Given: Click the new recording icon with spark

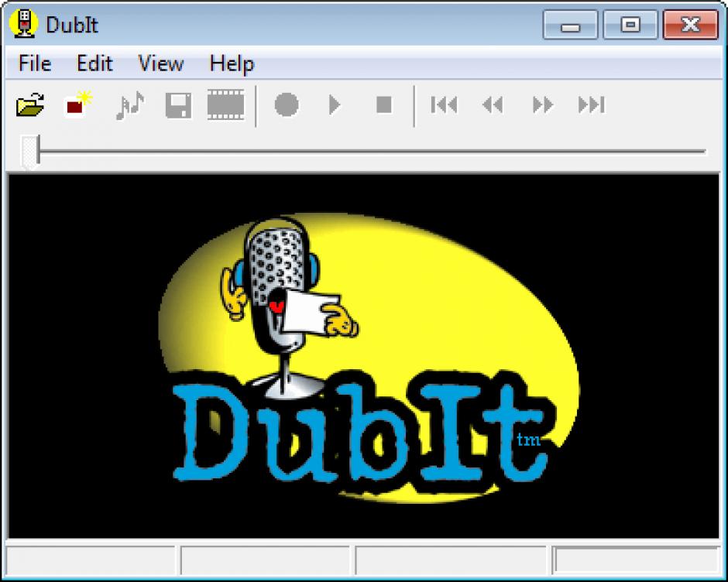Looking at the screenshot, I should tap(78, 104).
